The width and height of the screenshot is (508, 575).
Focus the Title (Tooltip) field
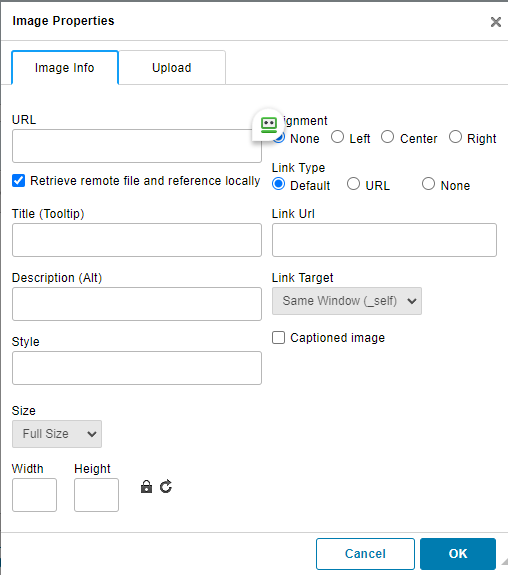click(x=137, y=240)
